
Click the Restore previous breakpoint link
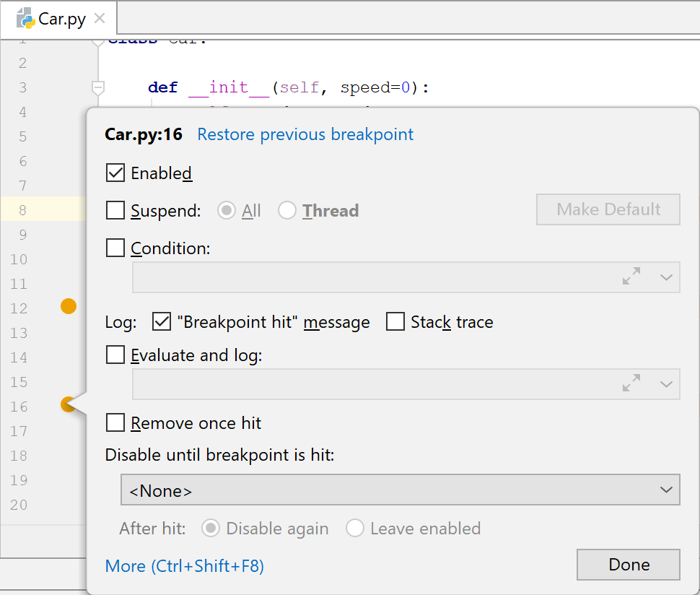coord(305,134)
